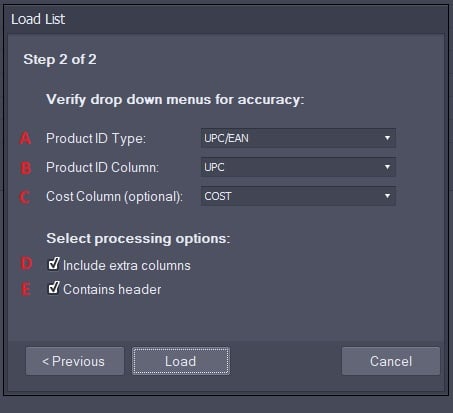Go back with the Previous button
The image size is (453, 413).
coord(75,361)
